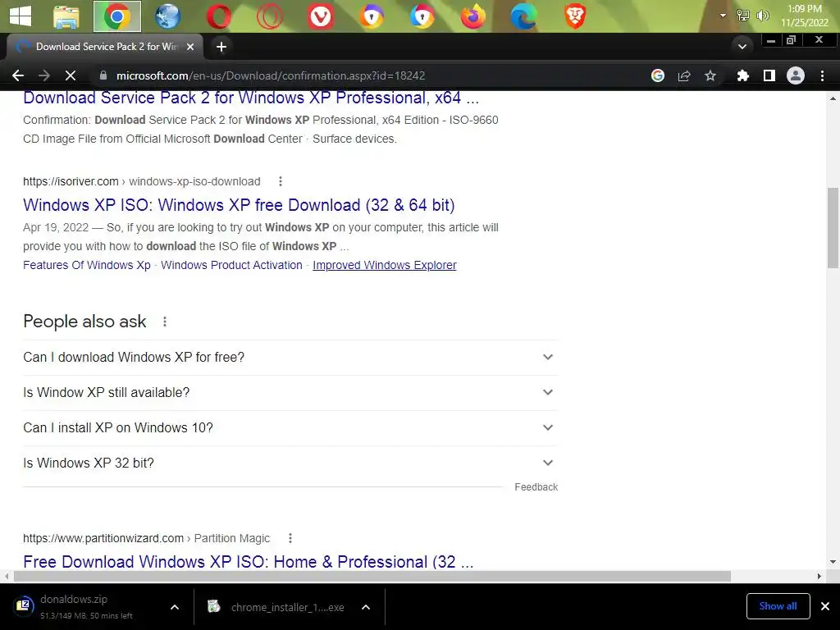This screenshot has height=630, width=840.
Task: Click the clock and date in tray
Action: tap(805, 16)
